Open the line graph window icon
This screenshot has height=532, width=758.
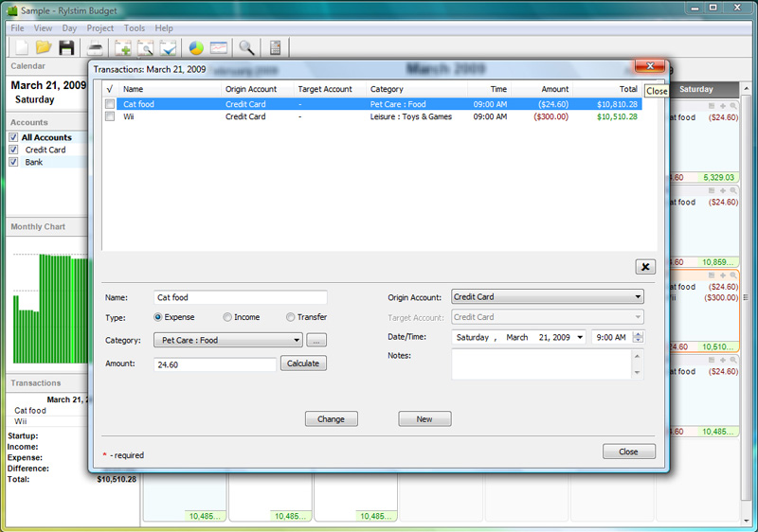tap(219, 47)
